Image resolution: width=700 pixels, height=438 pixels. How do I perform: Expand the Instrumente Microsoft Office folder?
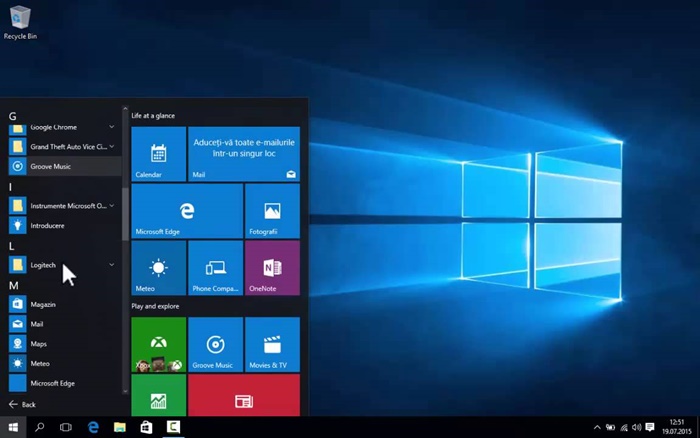(112, 206)
